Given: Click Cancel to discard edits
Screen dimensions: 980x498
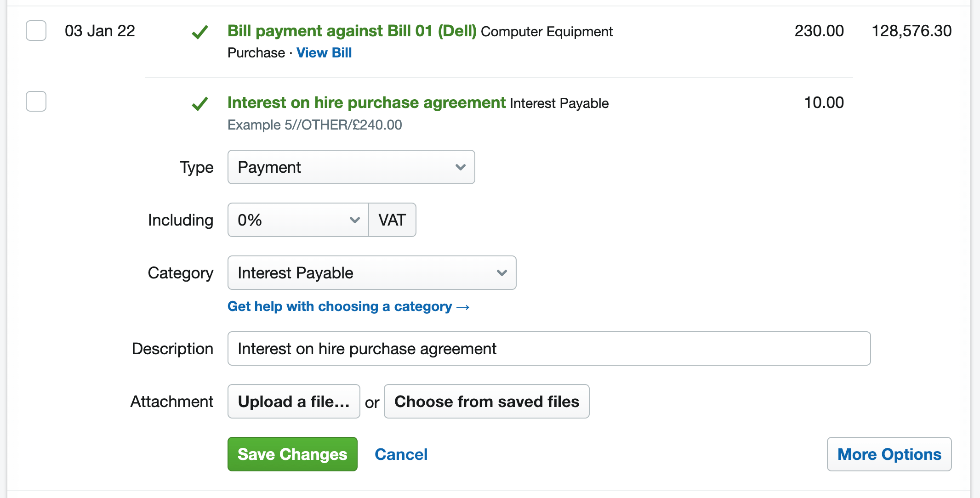Looking at the screenshot, I should 401,454.
